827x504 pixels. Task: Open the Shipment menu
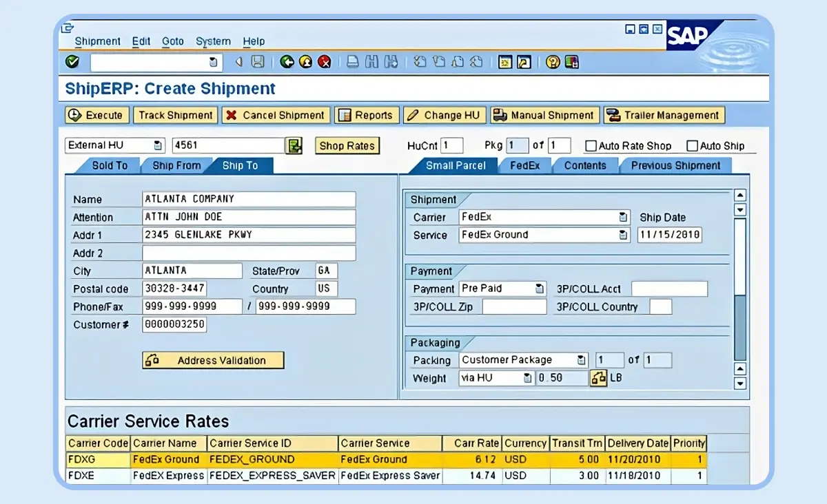(98, 41)
